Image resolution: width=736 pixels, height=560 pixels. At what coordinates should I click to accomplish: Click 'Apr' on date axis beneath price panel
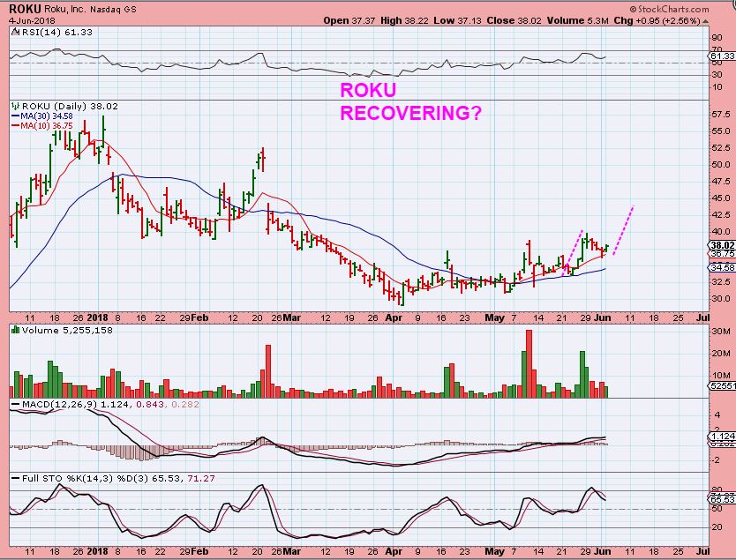(x=394, y=317)
